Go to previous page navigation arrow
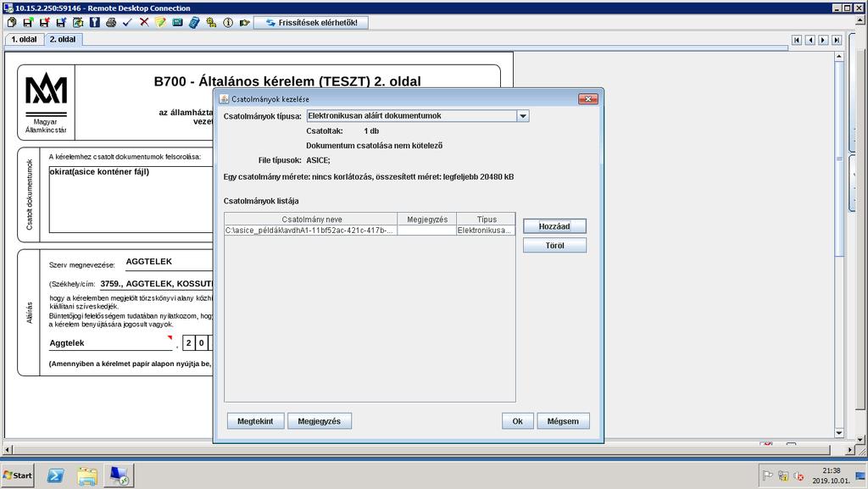This screenshot has width=868, height=489. point(810,40)
